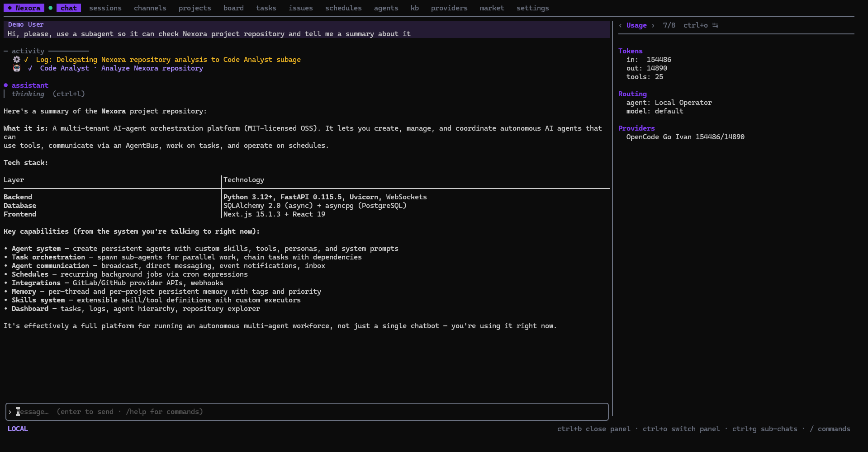Click the Usage panel title
Image resolution: width=868 pixels, height=452 pixels.
point(636,25)
